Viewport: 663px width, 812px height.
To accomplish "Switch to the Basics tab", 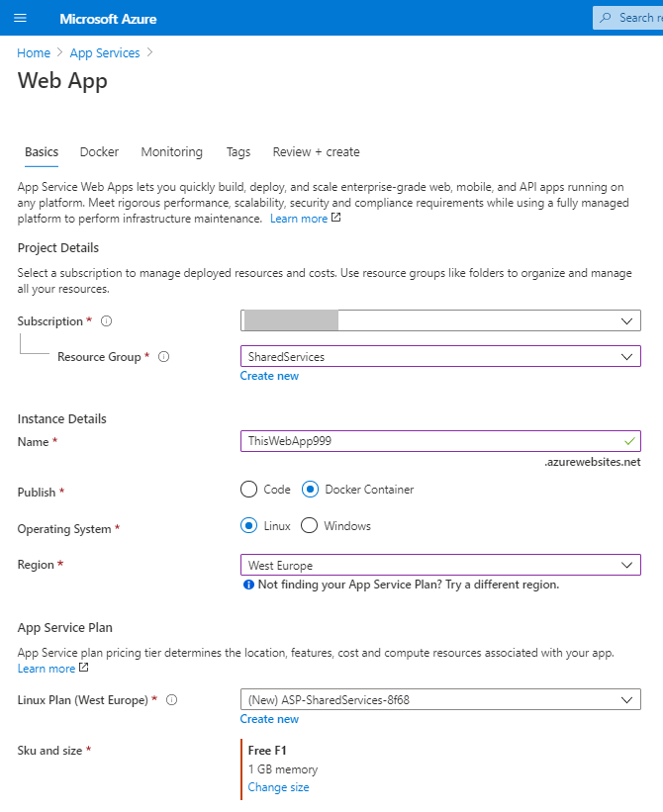I will point(42,152).
